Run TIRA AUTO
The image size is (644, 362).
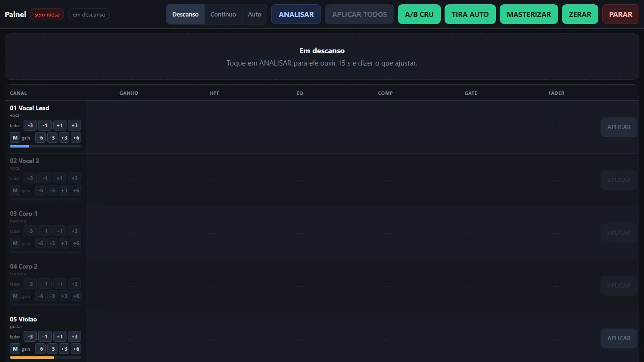470,14
